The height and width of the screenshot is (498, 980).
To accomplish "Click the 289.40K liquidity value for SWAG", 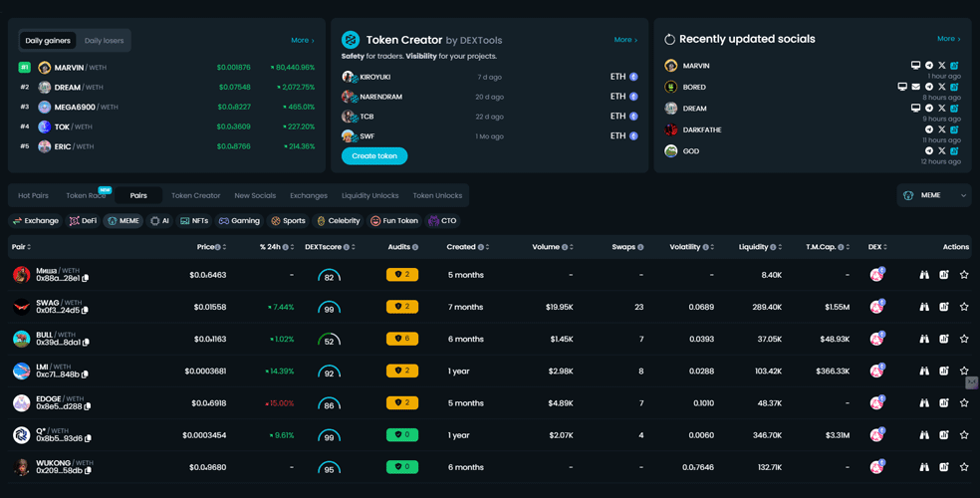I will click(766, 307).
